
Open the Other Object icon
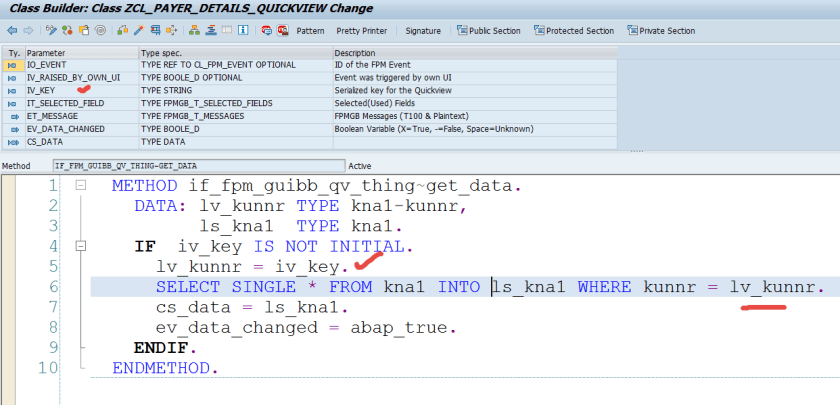tap(84, 31)
